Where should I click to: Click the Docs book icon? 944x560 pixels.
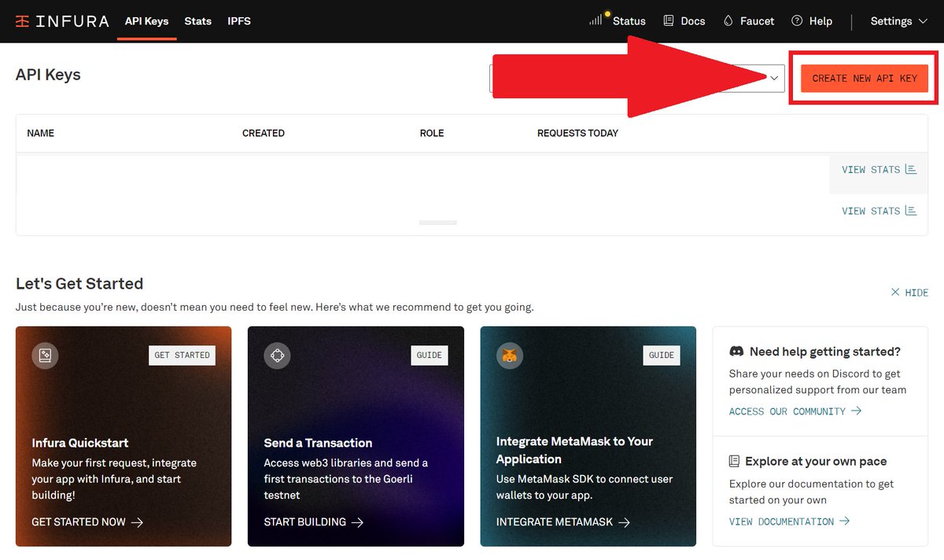(669, 20)
